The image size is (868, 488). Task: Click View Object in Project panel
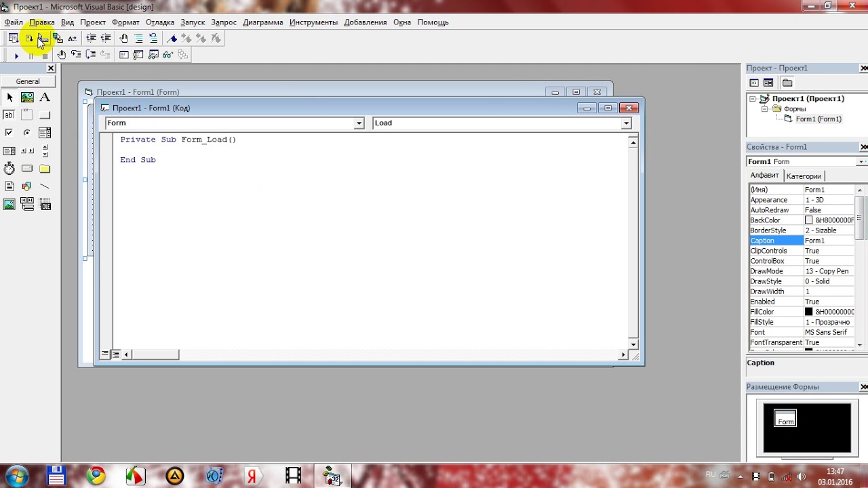768,83
